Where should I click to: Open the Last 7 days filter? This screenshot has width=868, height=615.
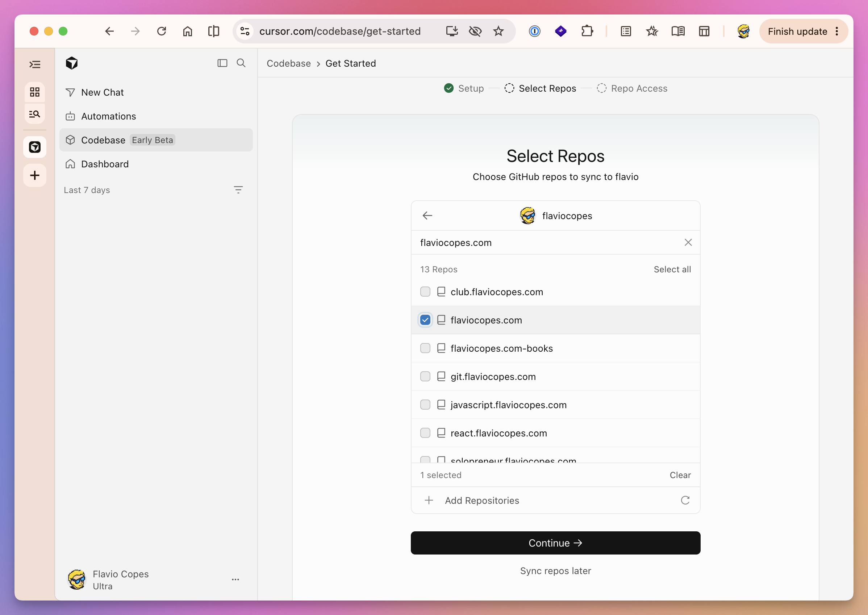click(238, 190)
